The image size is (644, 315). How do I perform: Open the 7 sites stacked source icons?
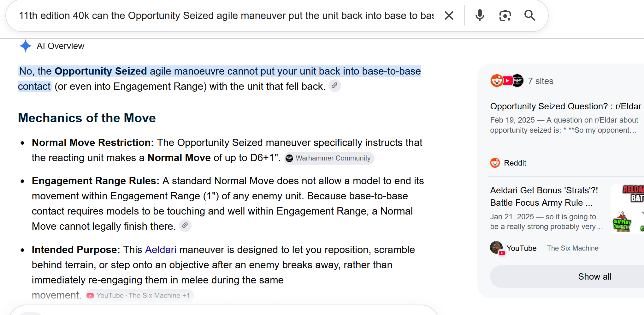[x=507, y=81]
